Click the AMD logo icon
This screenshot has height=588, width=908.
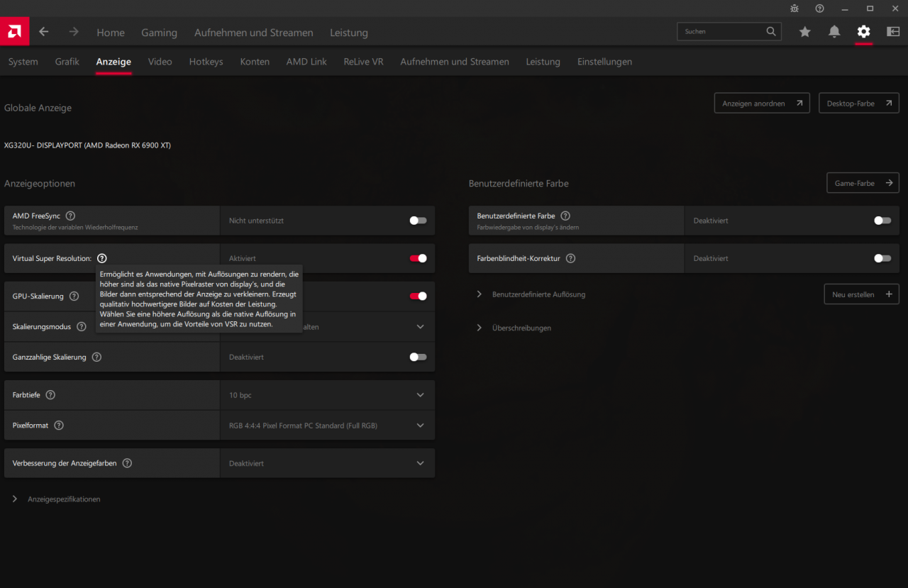(x=14, y=32)
